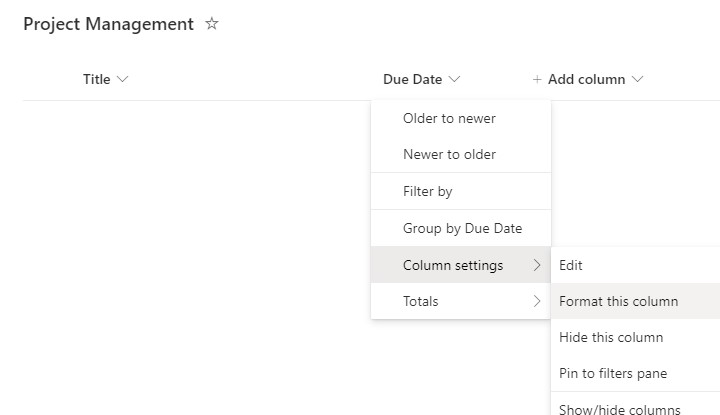Collapse the Due Date column dropdown chevron
The image size is (720, 415).
pyautogui.click(x=454, y=80)
